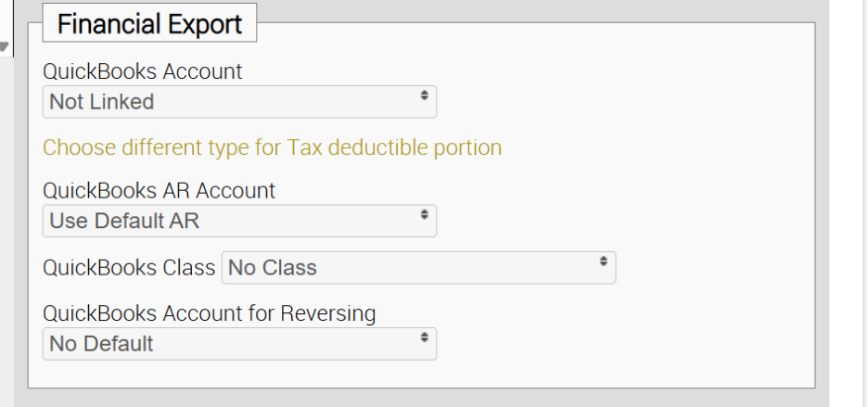Select the Not Linked value text

tap(101, 102)
